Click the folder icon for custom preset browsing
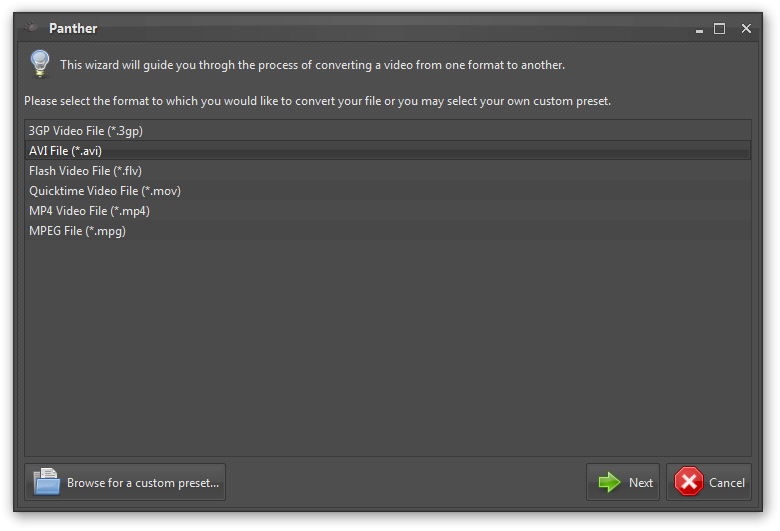The image size is (780, 531). click(x=47, y=482)
